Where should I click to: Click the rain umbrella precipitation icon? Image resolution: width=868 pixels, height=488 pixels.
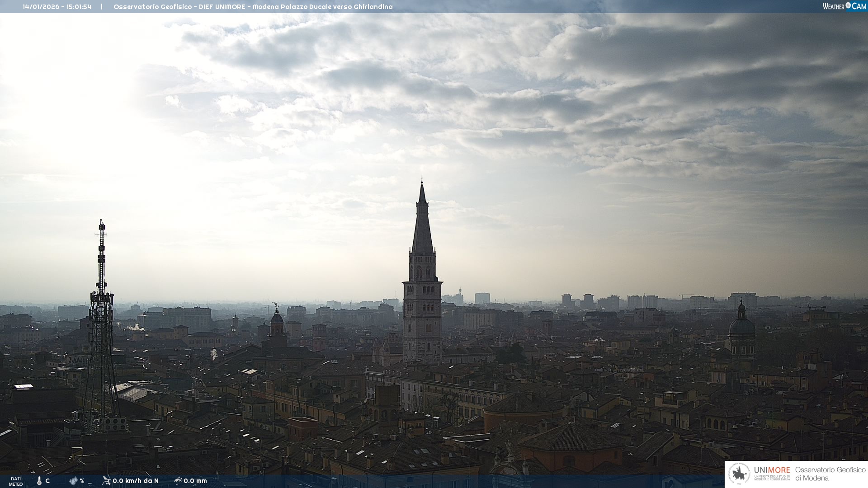coord(178,480)
